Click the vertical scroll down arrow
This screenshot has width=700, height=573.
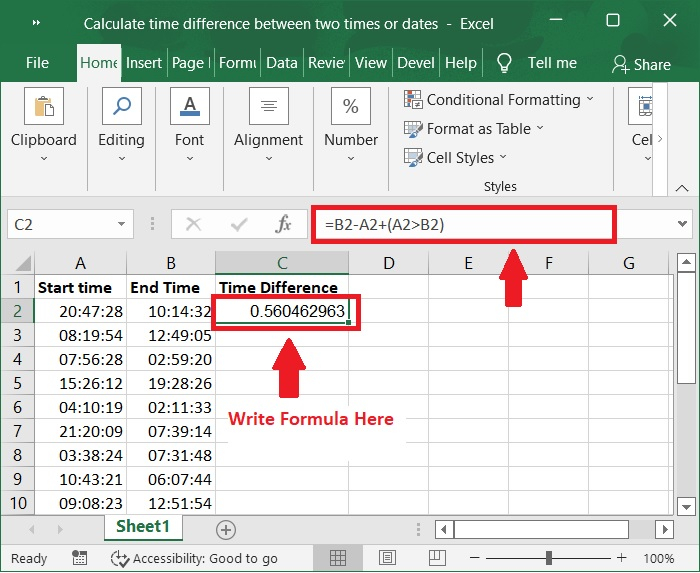point(686,507)
